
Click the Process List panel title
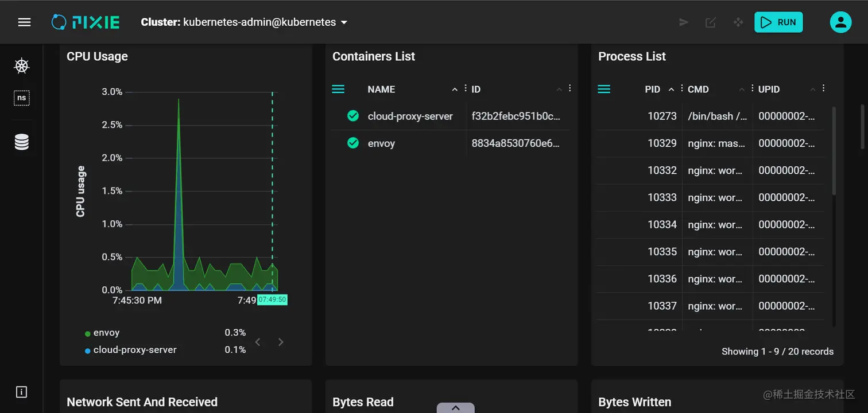pos(632,57)
